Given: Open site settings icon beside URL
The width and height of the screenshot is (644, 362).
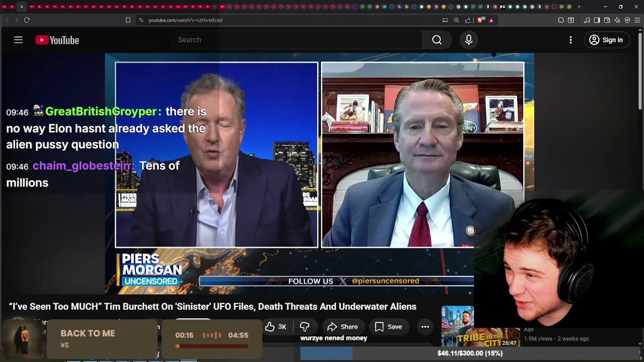Looking at the screenshot, I should [x=141, y=20].
